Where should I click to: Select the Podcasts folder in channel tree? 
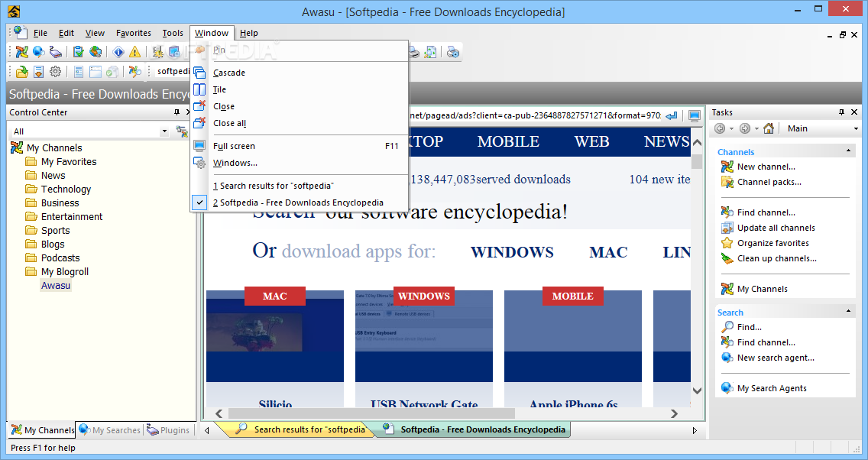click(x=60, y=258)
